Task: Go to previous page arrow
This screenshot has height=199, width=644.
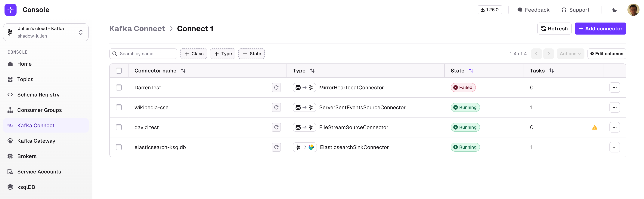Action: coord(536,54)
